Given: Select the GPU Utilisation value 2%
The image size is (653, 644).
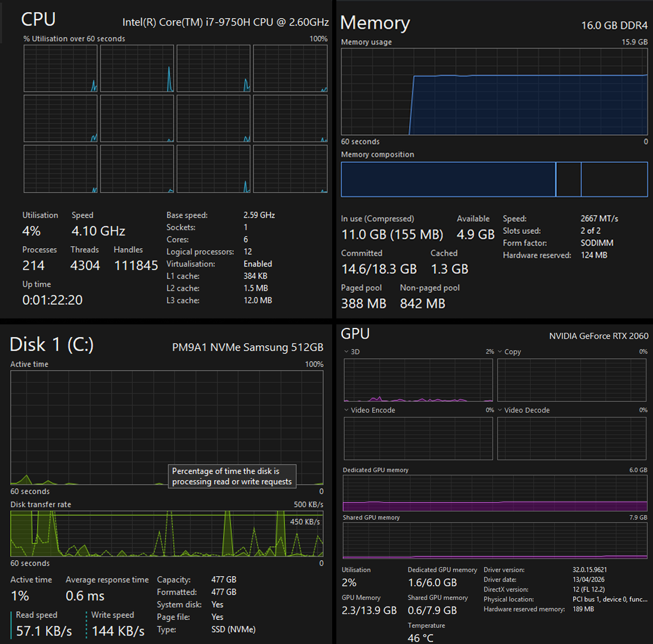Looking at the screenshot, I should [x=349, y=583].
